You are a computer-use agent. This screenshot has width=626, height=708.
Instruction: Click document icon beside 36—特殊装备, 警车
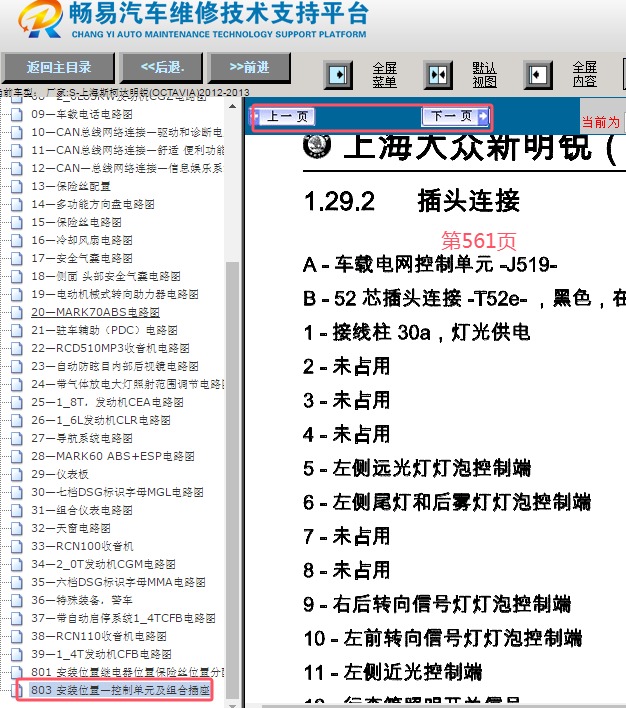point(17,600)
